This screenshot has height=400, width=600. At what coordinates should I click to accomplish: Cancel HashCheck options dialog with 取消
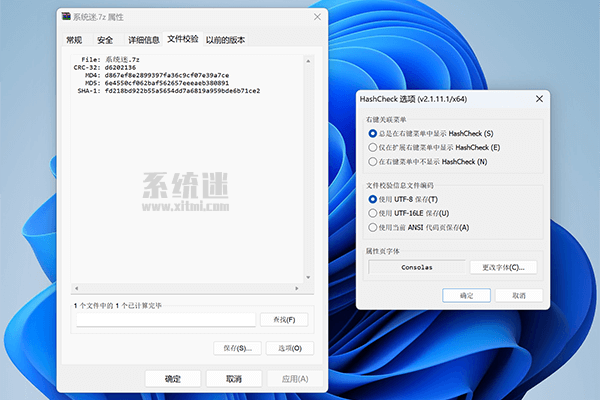[x=519, y=296]
